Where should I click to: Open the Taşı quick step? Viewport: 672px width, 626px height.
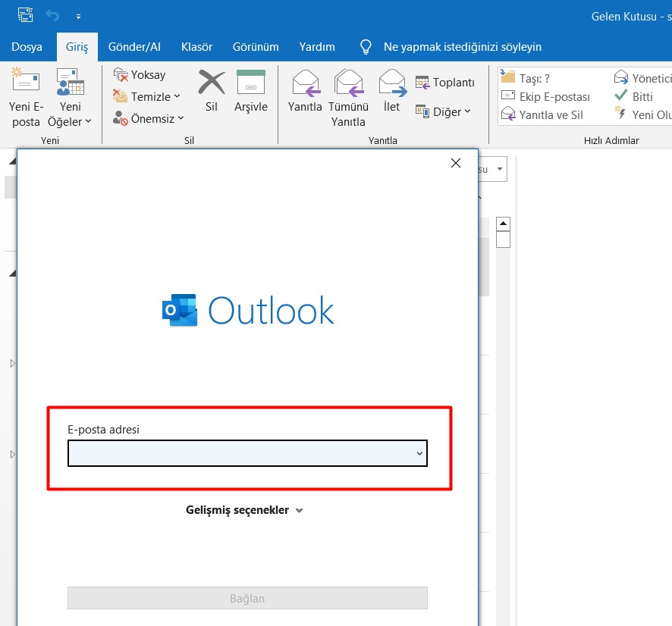[532, 77]
